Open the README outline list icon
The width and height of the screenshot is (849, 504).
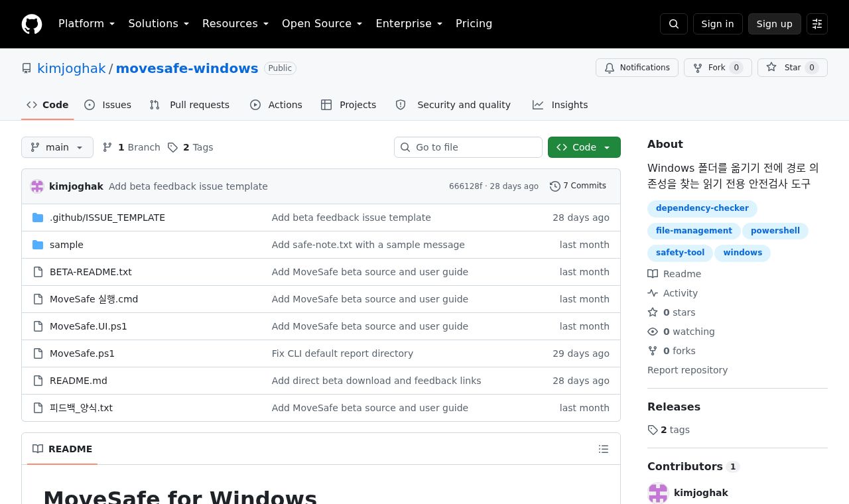604,449
